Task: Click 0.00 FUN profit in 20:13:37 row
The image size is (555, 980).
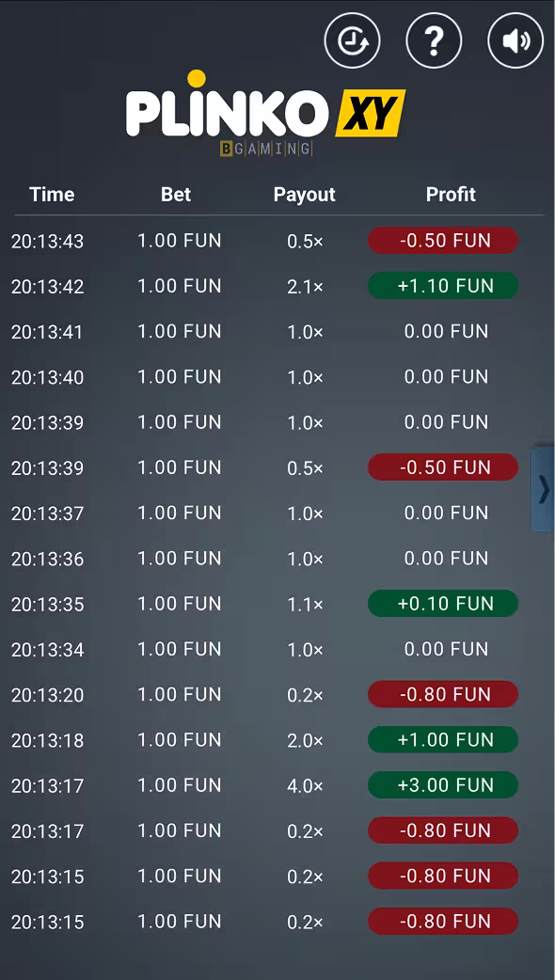Action: click(446, 514)
